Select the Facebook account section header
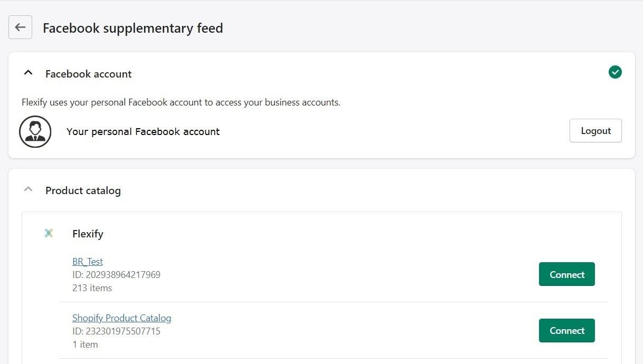 (88, 74)
